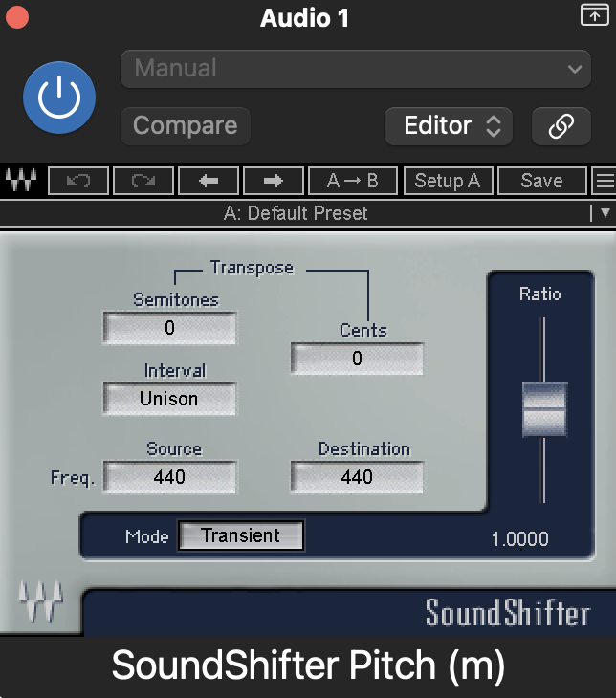Click the Compare button
Image resolution: width=616 pixels, height=698 pixels.
pyautogui.click(x=186, y=126)
